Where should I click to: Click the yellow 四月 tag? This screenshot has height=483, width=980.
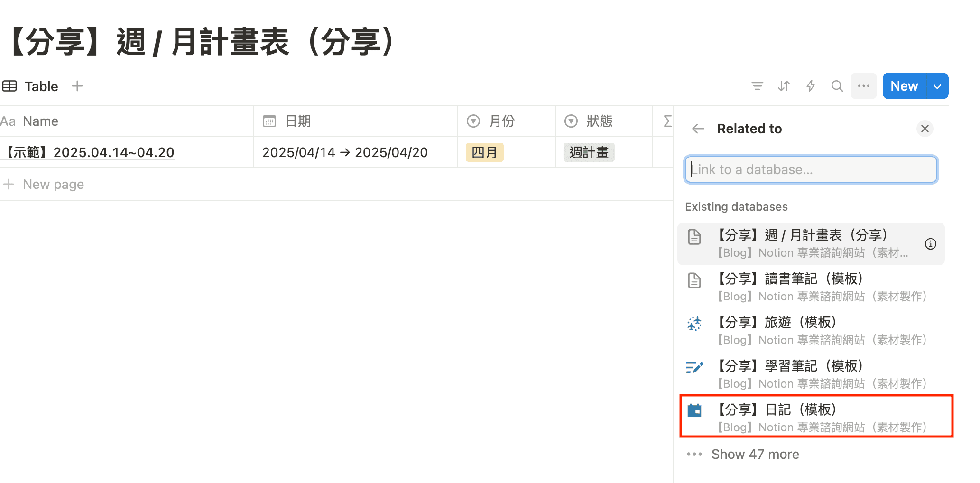pyautogui.click(x=484, y=153)
